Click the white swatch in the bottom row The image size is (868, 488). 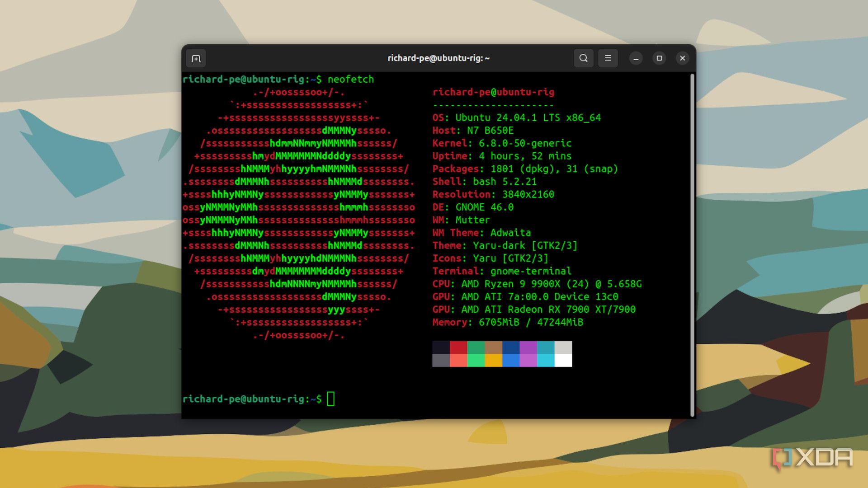pos(563,361)
